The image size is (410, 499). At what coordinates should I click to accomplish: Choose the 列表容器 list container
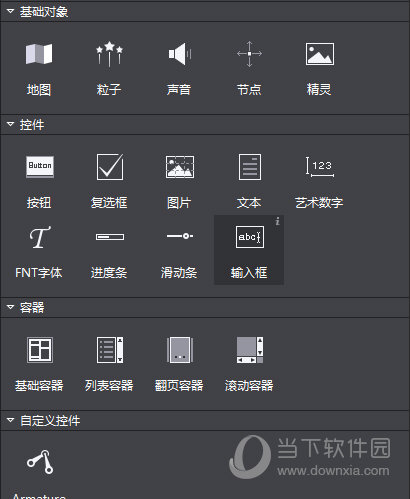[x=110, y=350]
